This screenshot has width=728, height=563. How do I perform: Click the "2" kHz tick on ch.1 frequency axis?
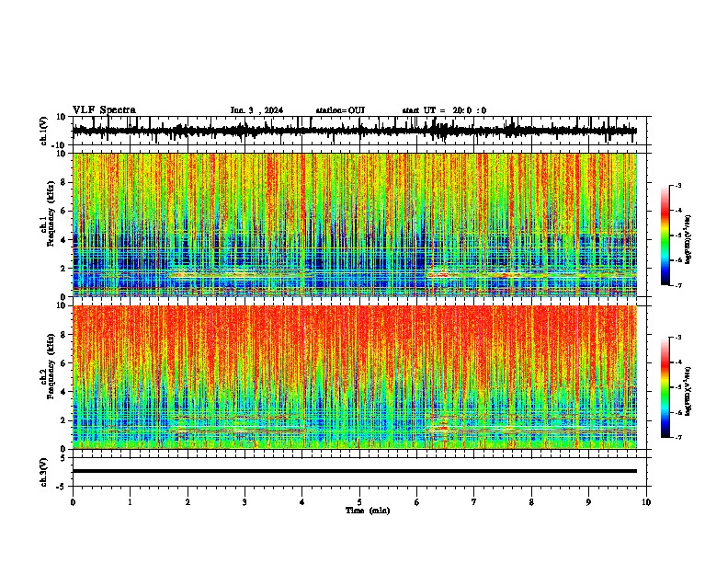click(63, 268)
